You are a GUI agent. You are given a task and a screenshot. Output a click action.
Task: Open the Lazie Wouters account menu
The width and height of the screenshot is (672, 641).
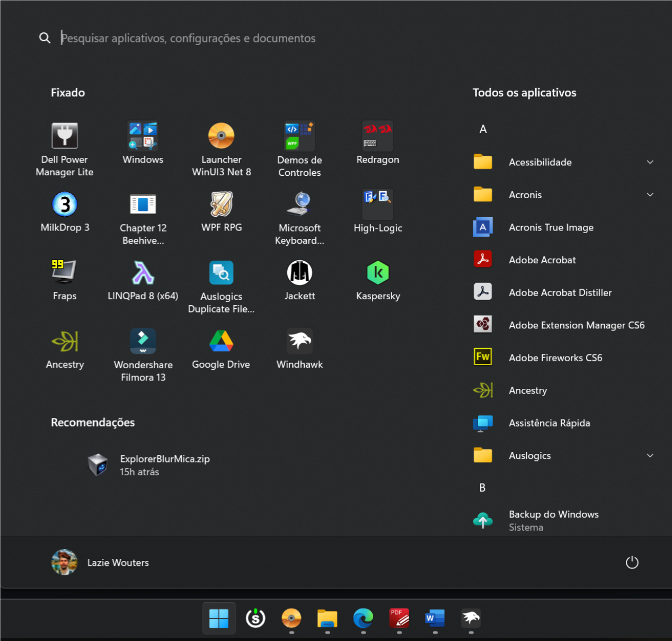pos(101,562)
